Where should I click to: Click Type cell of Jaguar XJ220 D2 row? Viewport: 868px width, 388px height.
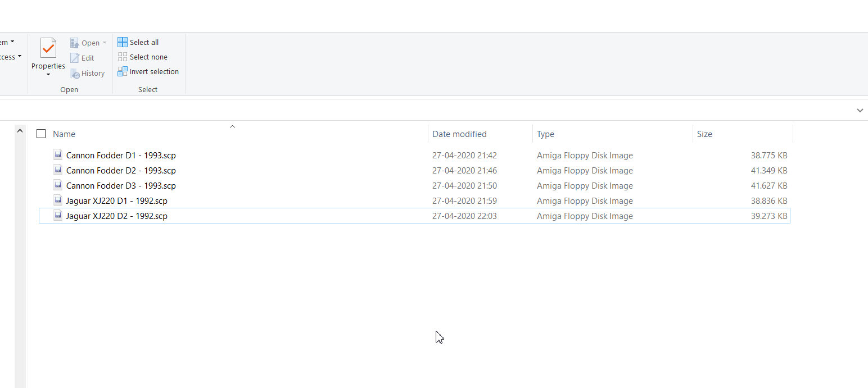pyautogui.click(x=585, y=216)
